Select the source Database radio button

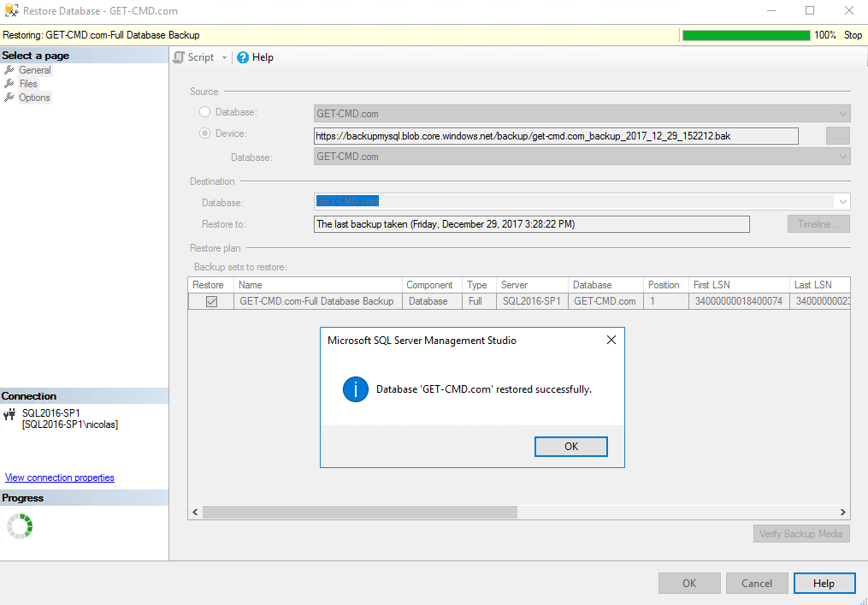[x=205, y=112]
